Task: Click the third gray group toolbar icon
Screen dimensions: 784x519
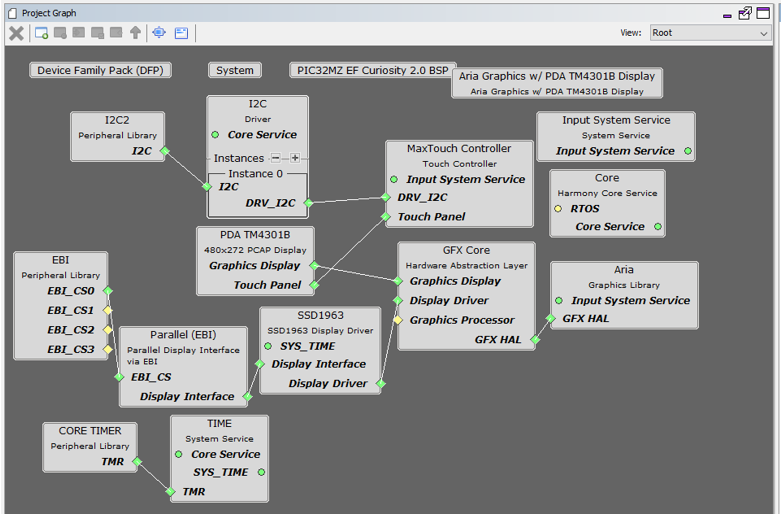Action: pyautogui.click(x=78, y=33)
